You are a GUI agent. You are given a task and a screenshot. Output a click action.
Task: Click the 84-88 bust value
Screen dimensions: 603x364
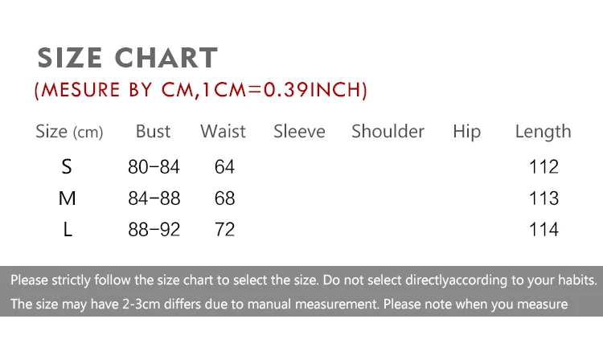point(154,198)
